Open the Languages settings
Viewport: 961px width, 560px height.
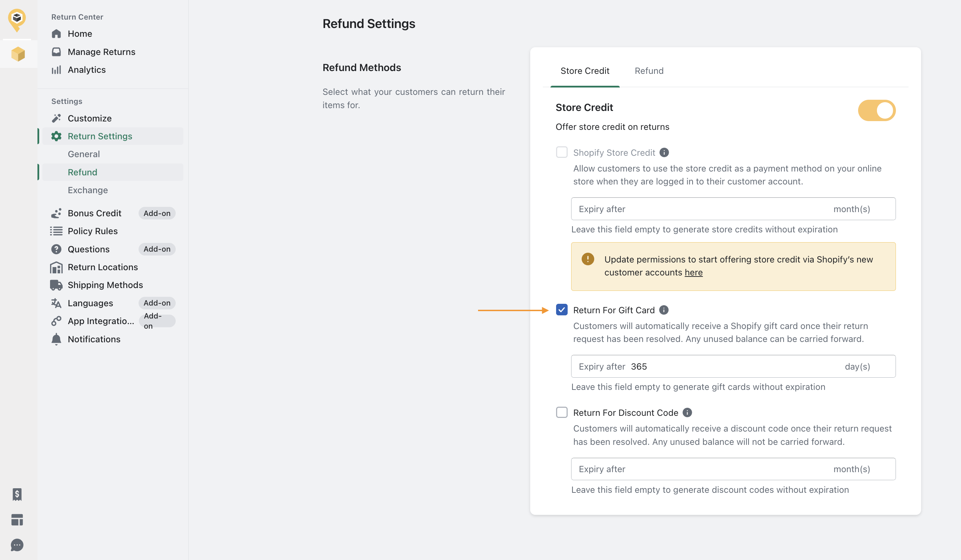click(x=90, y=303)
